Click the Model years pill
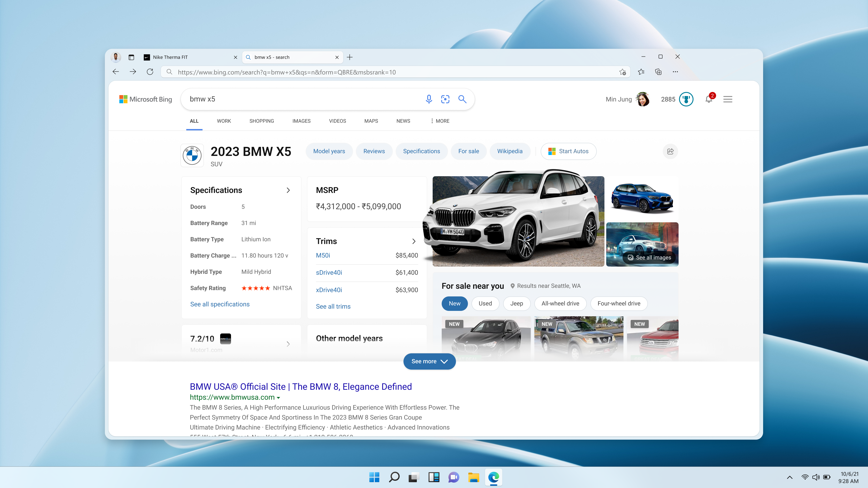Viewport: 868px width, 488px height. coord(329,151)
